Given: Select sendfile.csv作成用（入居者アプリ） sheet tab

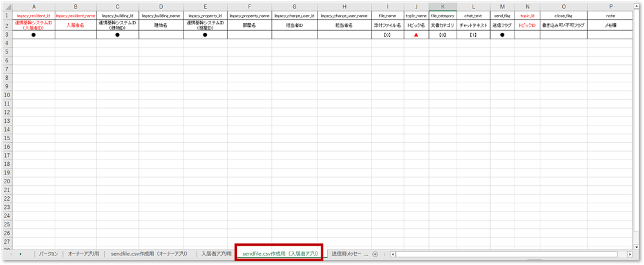Looking at the screenshot, I should 280,254.
